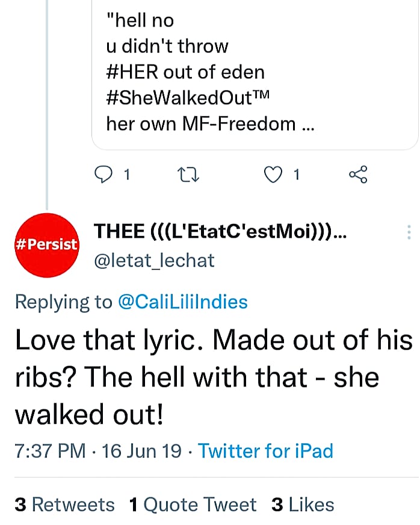Click the red #Persist profile avatar
The width and height of the screenshot is (420, 525).
(46, 244)
